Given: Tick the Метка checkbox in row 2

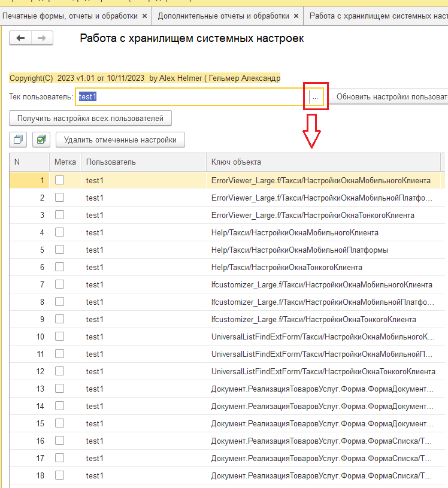Looking at the screenshot, I should tap(59, 198).
